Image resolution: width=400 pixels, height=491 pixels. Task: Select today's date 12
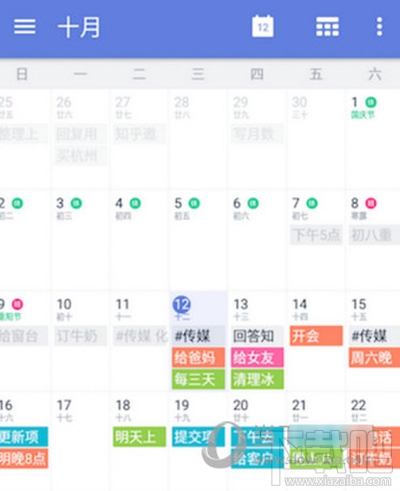point(182,304)
